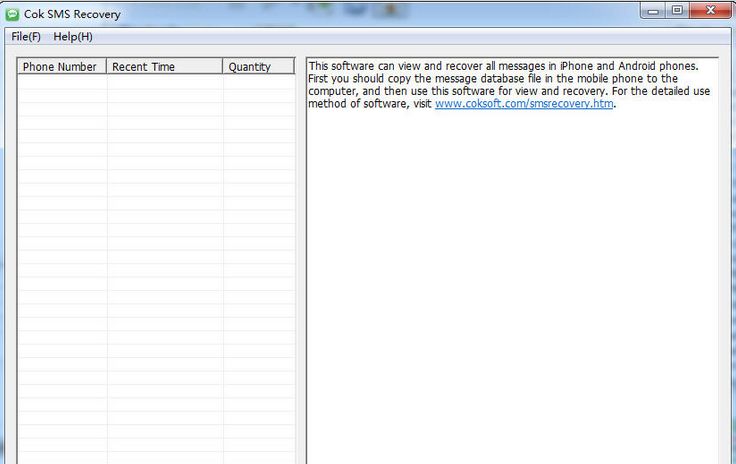The image size is (736, 464).
Task: Sort by the Recent Time column header
Action: click(x=143, y=67)
